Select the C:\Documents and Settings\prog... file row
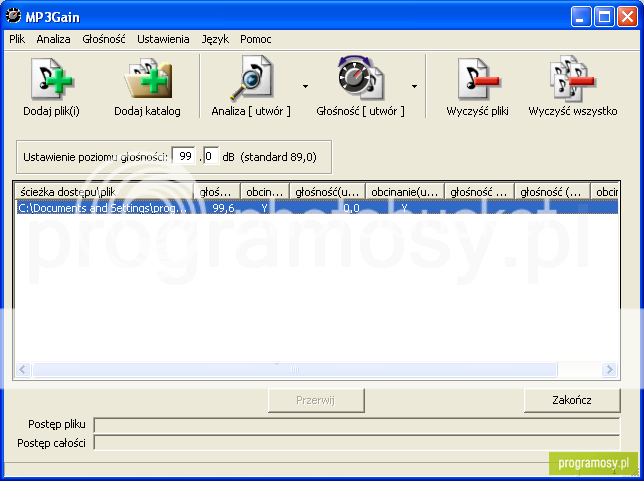The image size is (644, 481). coord(317,208)
